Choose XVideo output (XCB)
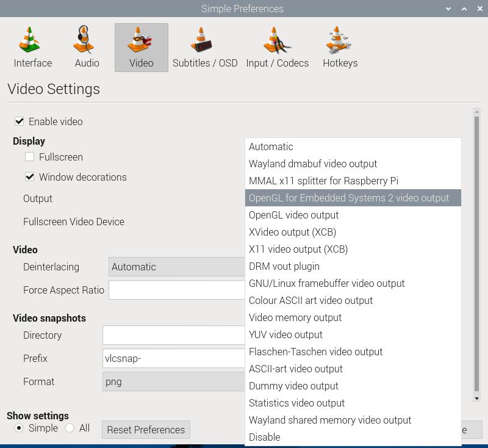Viewport: 488px width, 448px height. click(x=353, y=233)
